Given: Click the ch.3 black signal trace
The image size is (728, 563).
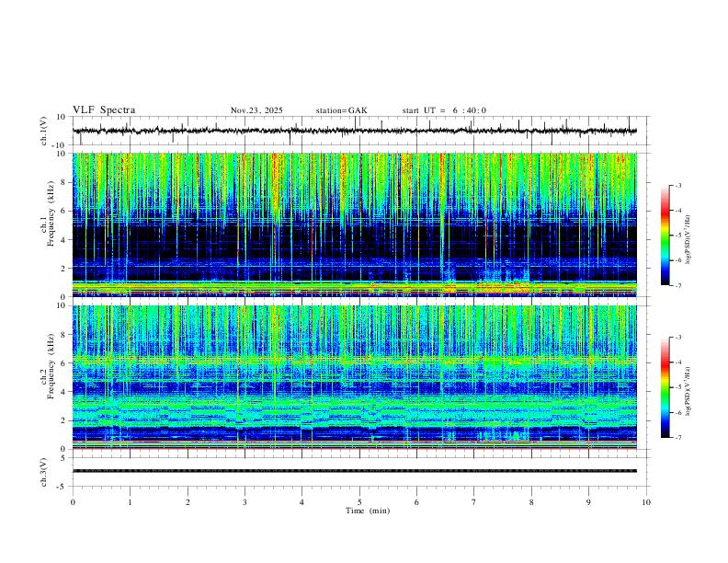Looking at the screenshot, I should pyautogui.click(x=355, y=471).
